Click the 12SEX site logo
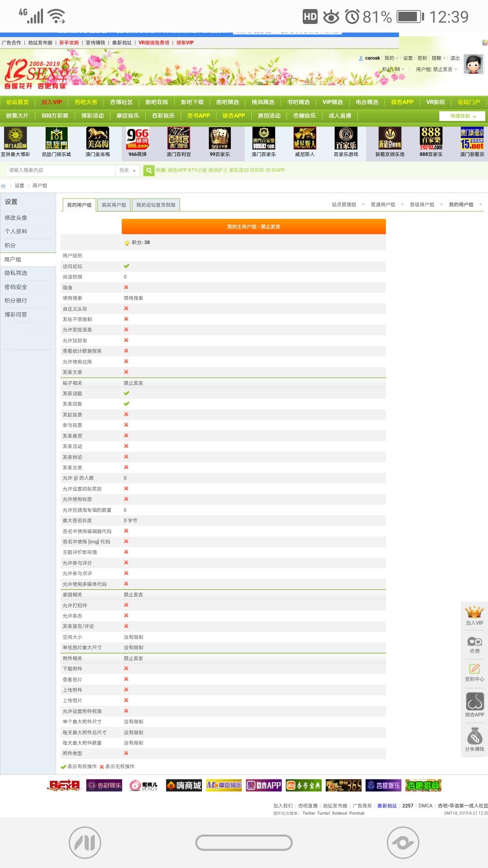 click(37, 73)
